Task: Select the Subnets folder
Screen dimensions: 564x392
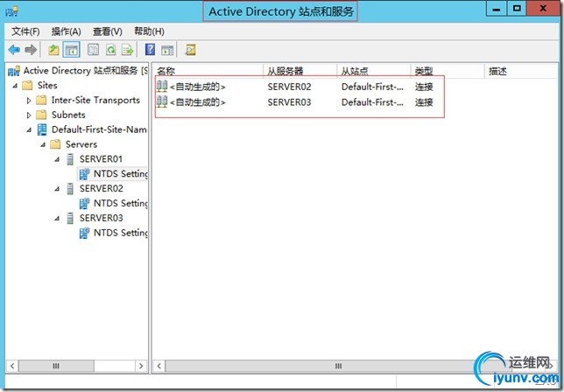Action: [x=68, y=115]
